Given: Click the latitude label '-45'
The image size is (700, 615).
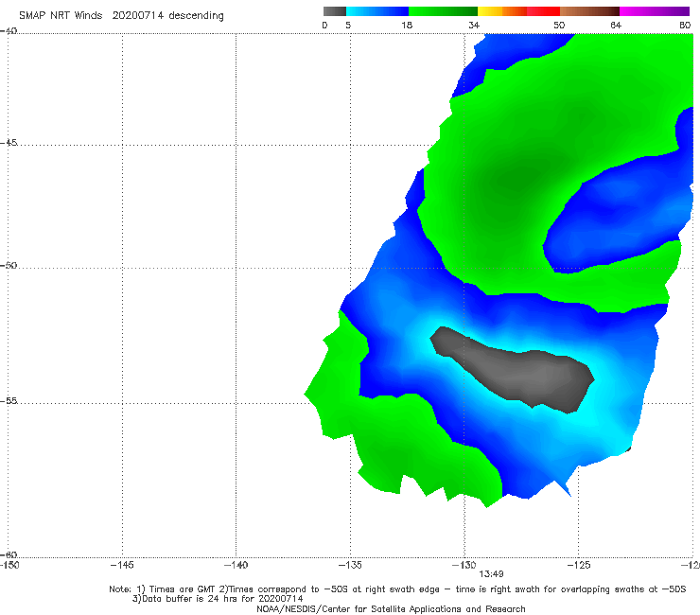Looking at the screenshot, I should 9,143.
